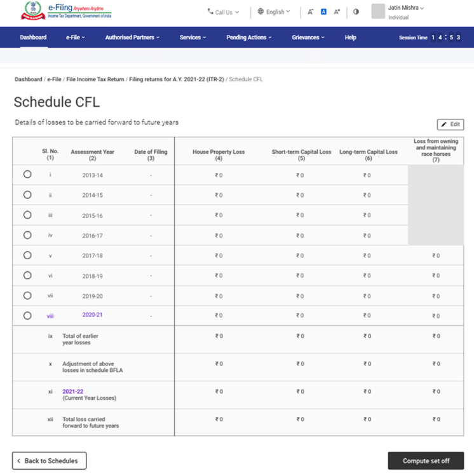Click the phone Call Us icon
Screen dimensions: 474x476
[x=211, y=11]
